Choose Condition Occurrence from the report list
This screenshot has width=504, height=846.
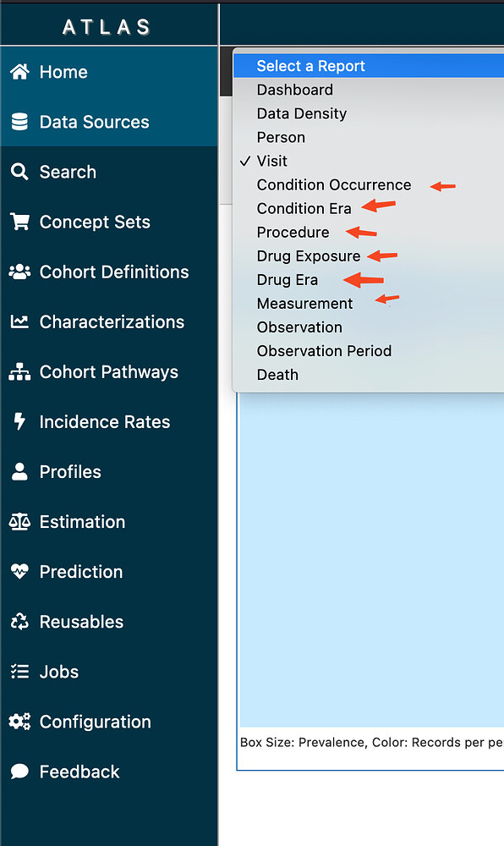click(x=333, y=184)
